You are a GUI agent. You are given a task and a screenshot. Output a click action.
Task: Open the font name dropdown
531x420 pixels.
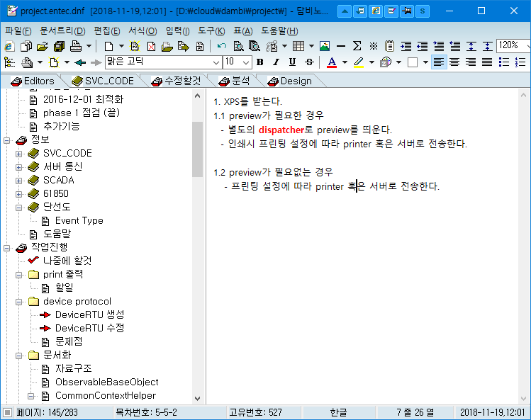[216, 62]
